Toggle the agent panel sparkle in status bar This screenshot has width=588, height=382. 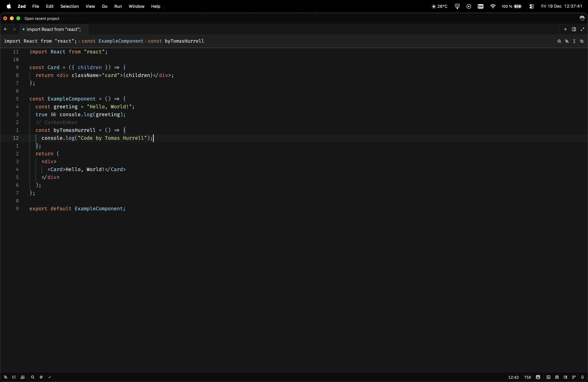[x=5, y=377]
